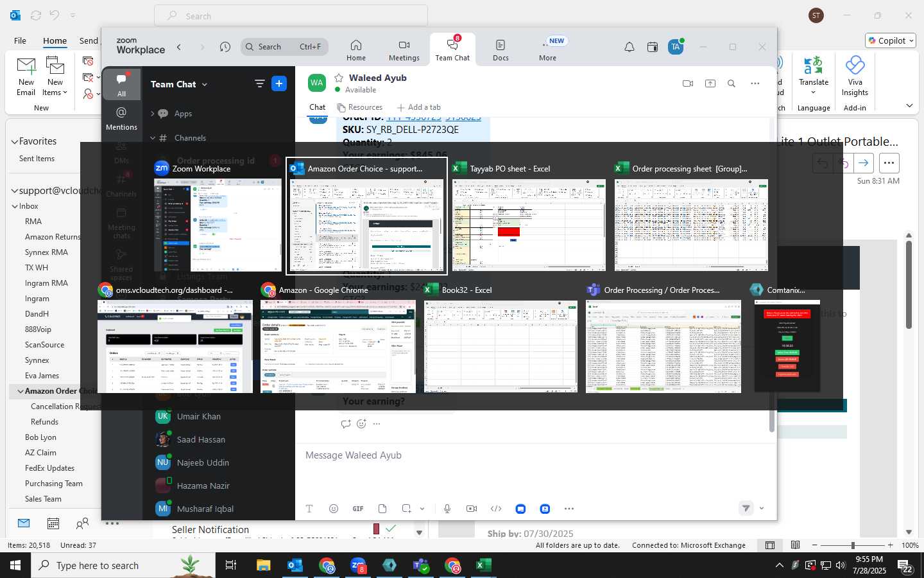924x578 pixels.
Task: Insert code snippet icon
Action: (496, 509)
